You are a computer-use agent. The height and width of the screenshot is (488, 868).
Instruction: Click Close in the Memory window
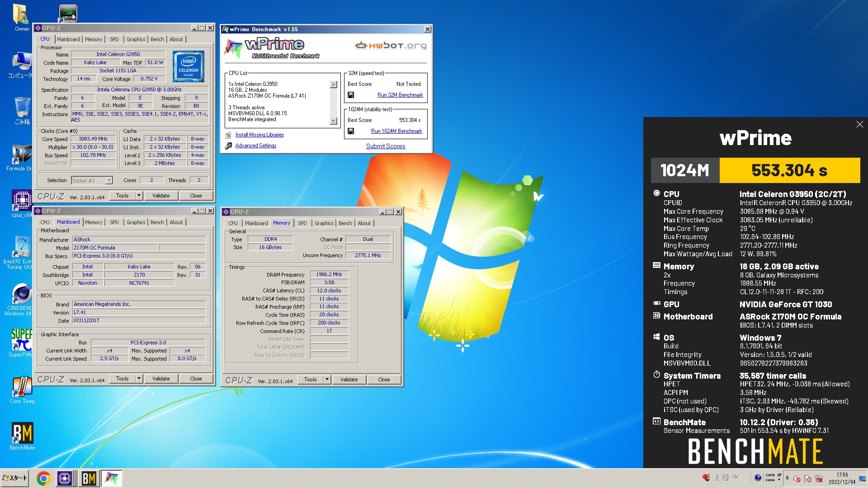pos(384,380)
